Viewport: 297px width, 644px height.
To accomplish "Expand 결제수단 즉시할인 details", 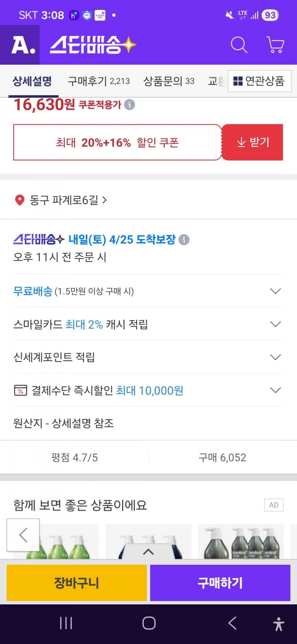I will [275, 390].
